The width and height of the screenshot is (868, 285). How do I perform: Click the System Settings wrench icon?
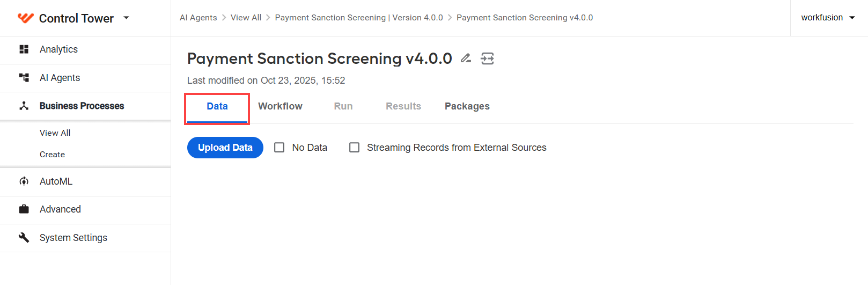24,237
